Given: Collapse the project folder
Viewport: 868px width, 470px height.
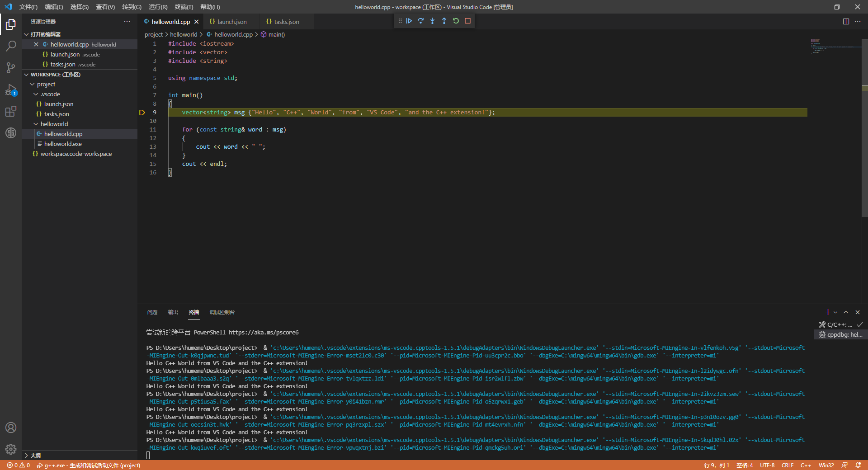Looking at the screenshot, I should [x=32, y=85].
